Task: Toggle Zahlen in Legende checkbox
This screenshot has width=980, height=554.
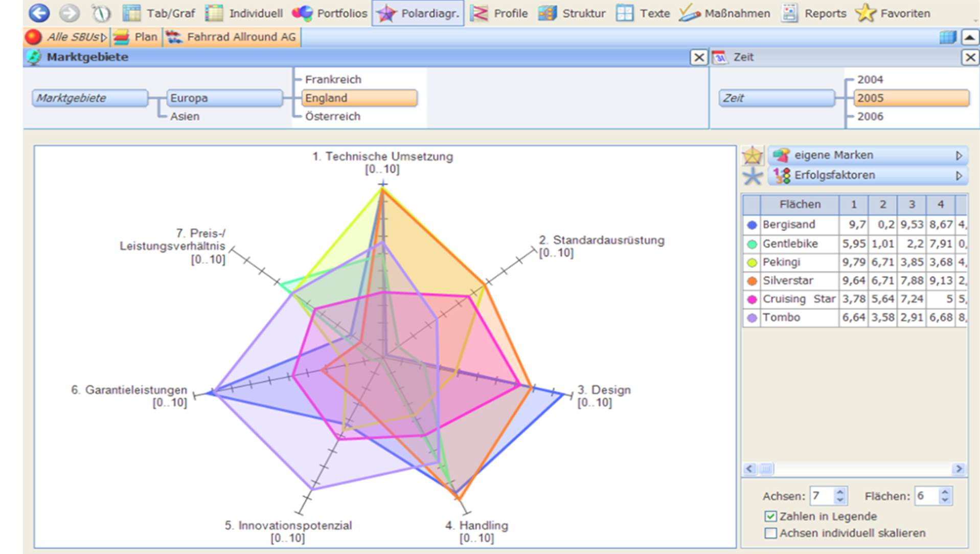Action: point(770,517)
